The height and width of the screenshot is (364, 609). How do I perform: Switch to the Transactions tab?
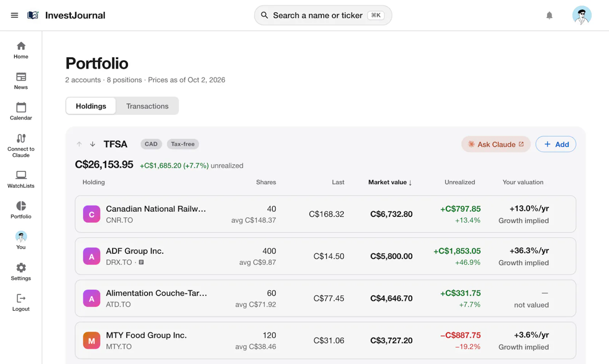pos(147,106)
